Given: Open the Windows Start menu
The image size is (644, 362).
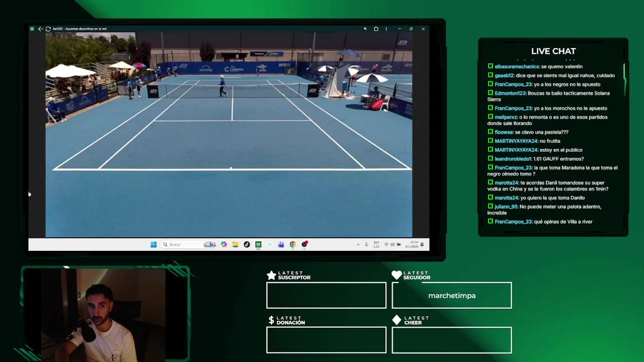Looking at the screenshot, I should pos(153,244).
